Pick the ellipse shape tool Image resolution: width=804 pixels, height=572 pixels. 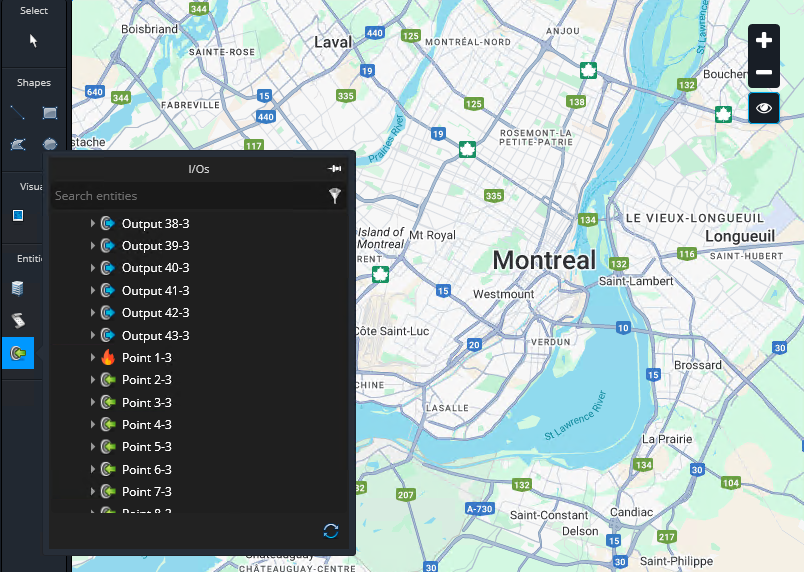point(49,145)
